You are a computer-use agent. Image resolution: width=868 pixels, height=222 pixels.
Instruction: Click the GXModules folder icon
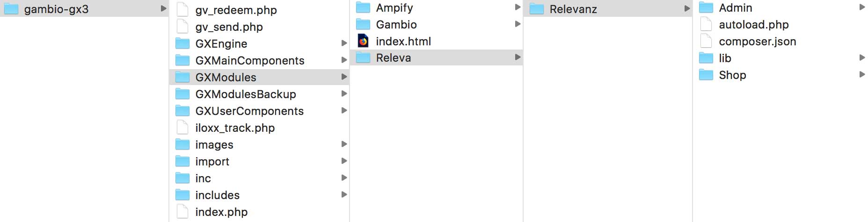(182, 77)
